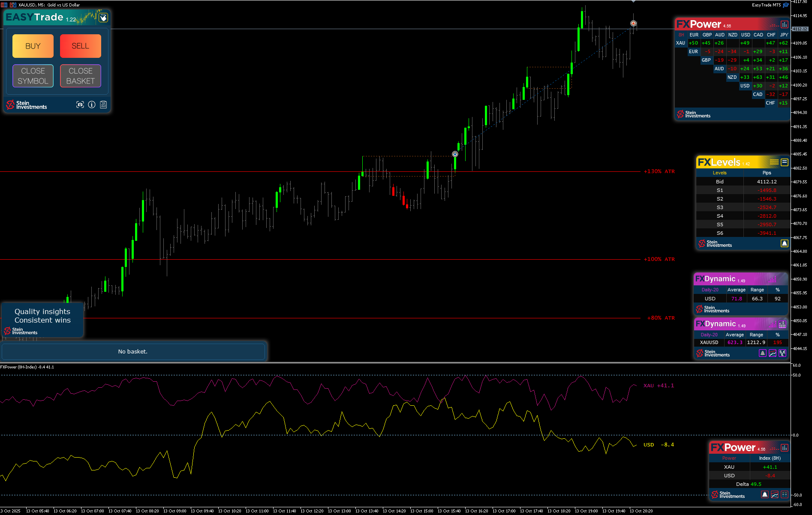Click Daily-20 in the USD FXDynamic panel

point(710,290)
